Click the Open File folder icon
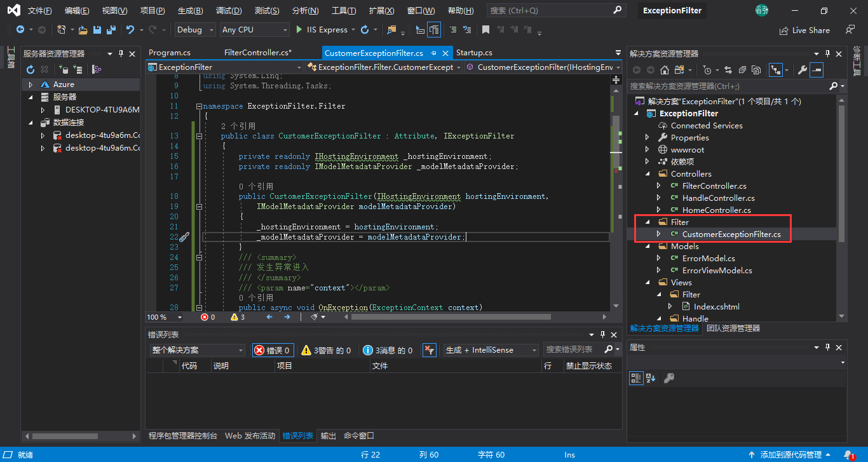This screenshot has height=462, width=868. pyautogui.click(x=83, y=30)
